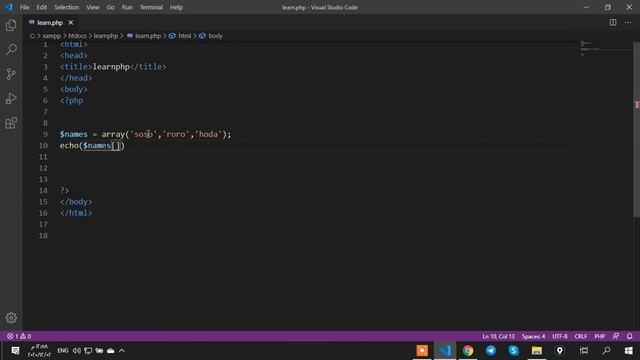Open Telegram from taskbar
The height and width of the screenshot is (360, 640).
click(x=491, y=351)
